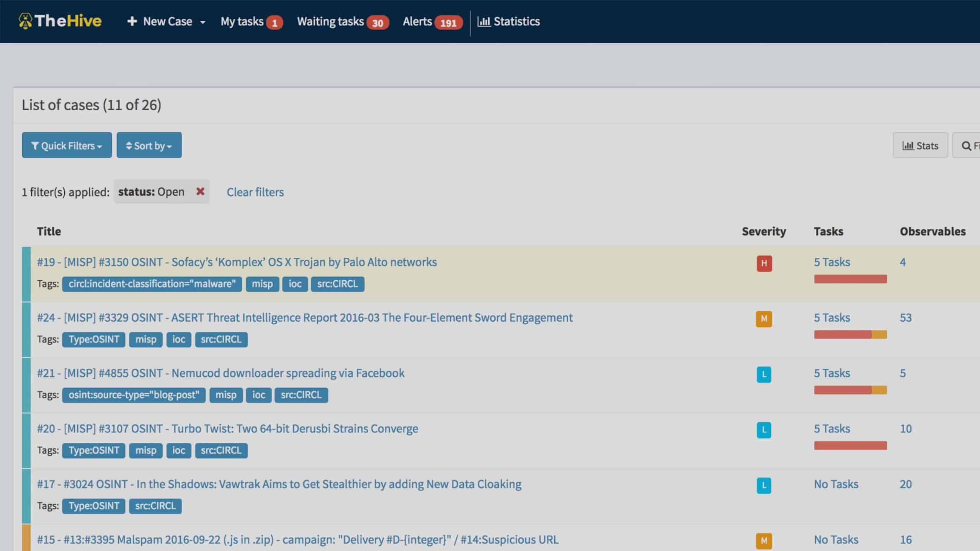980x551 pixels.
Task: Click search icon on cases list
Action: tap(969, 146)
